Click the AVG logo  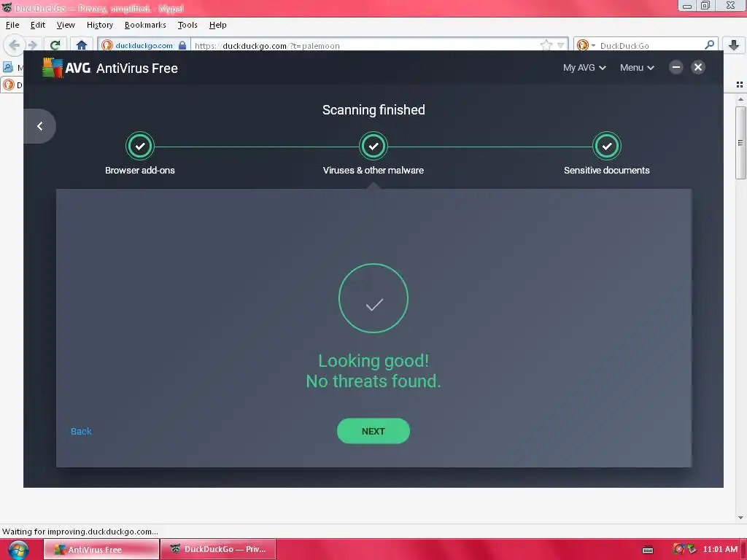pos(66,68)
